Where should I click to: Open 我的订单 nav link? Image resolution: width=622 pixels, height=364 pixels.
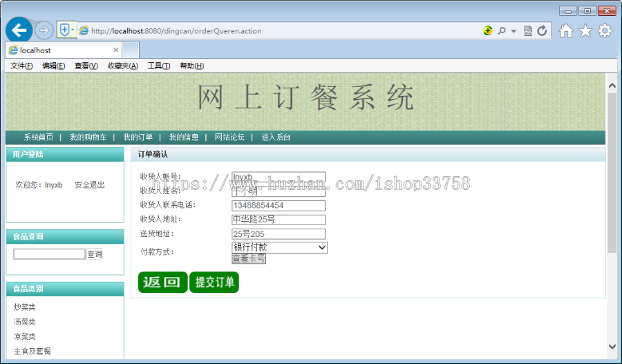138,137
